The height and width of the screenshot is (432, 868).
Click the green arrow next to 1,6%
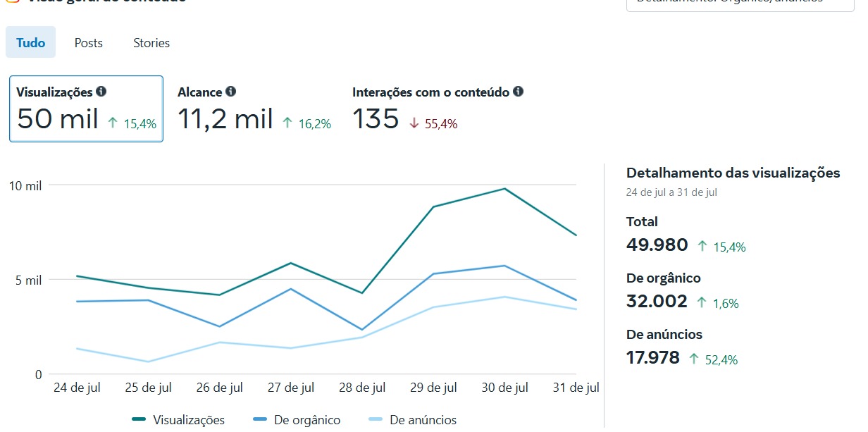tap(702, 303)
